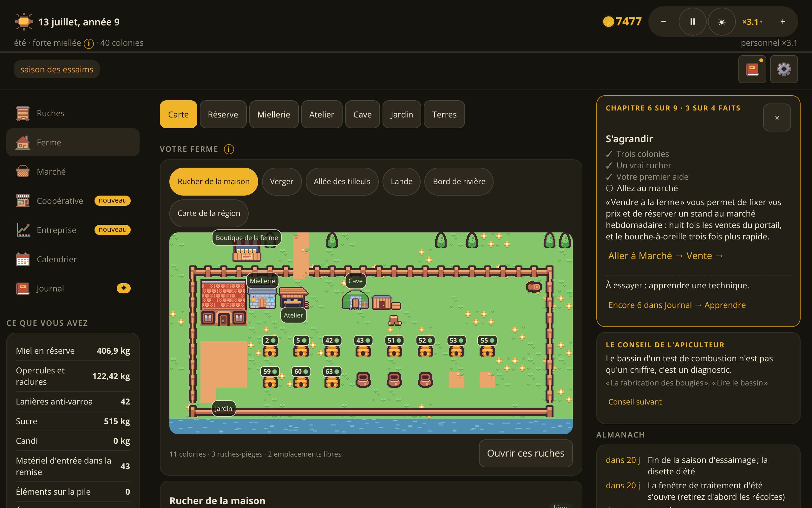Open the Ruches sidebar section

(73, 113)
